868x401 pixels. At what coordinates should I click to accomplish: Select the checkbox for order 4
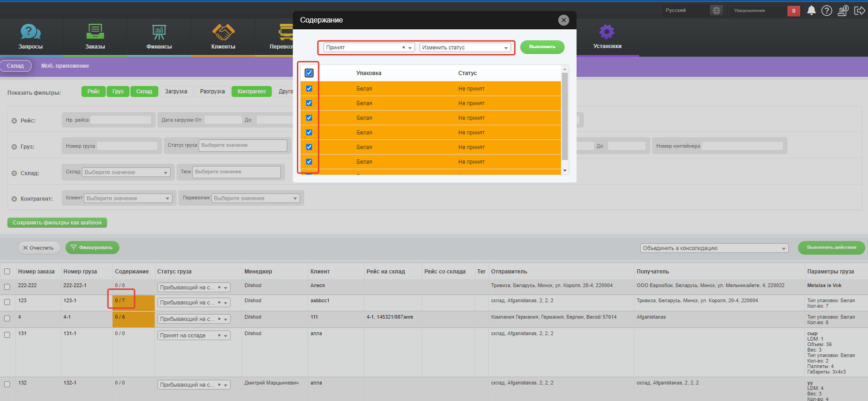coord(7,319)
